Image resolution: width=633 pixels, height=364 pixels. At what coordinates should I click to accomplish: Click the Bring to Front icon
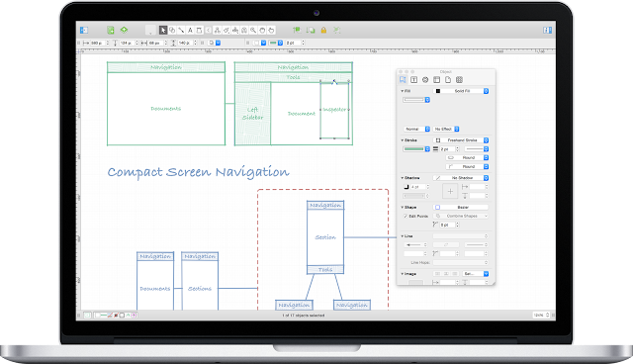[297, 30]
